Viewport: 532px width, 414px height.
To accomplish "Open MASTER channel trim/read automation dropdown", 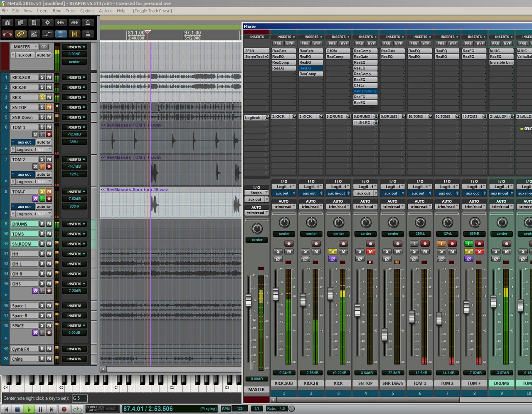I will 257,213.
